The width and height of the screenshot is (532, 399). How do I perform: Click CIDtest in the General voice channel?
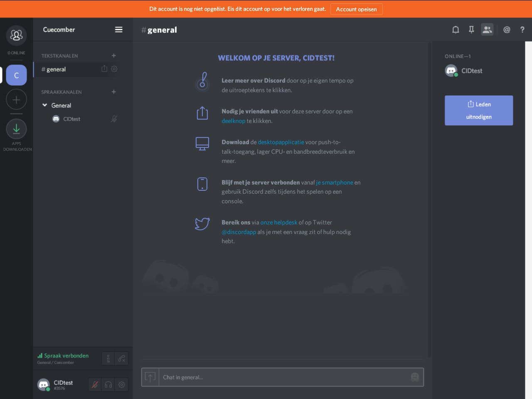pos(71,119)
